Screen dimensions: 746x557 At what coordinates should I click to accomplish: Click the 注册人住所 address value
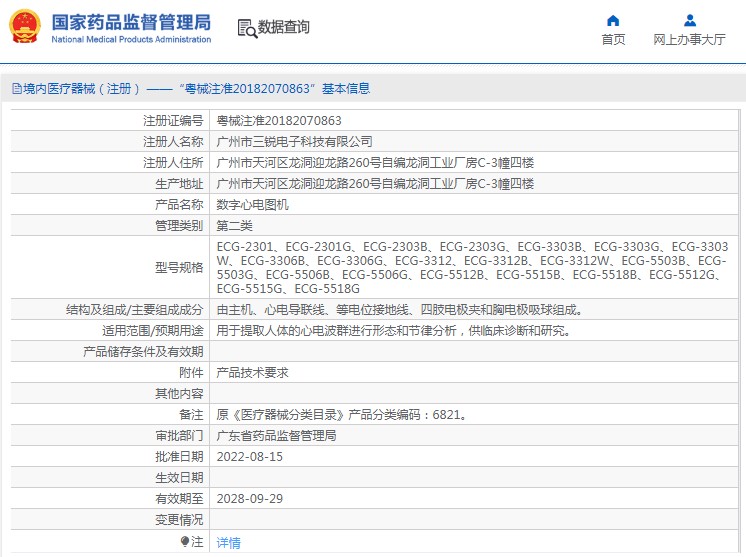375,163
